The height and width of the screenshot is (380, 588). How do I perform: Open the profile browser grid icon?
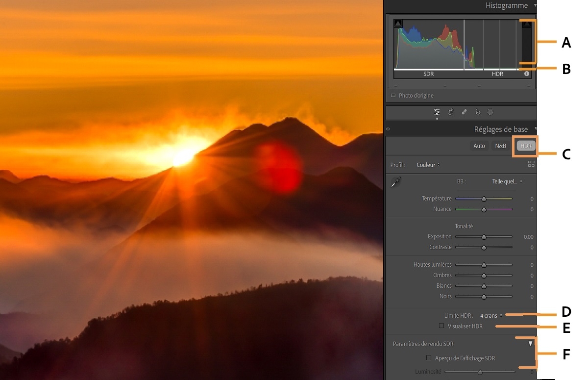(531, 165)
